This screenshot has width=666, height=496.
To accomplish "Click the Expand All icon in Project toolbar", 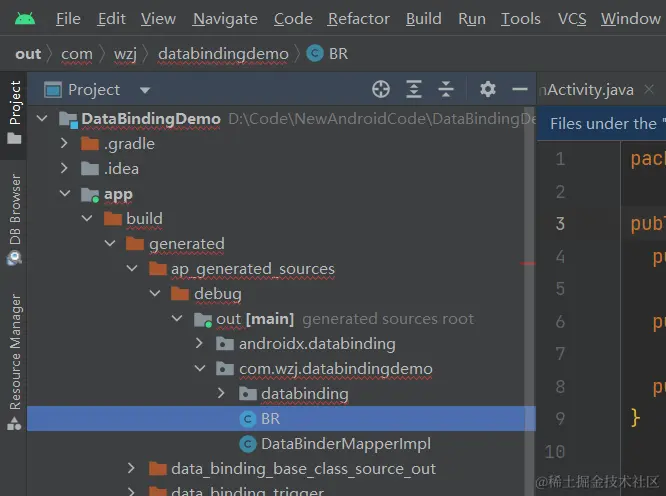I will click(x=414, y=90).
